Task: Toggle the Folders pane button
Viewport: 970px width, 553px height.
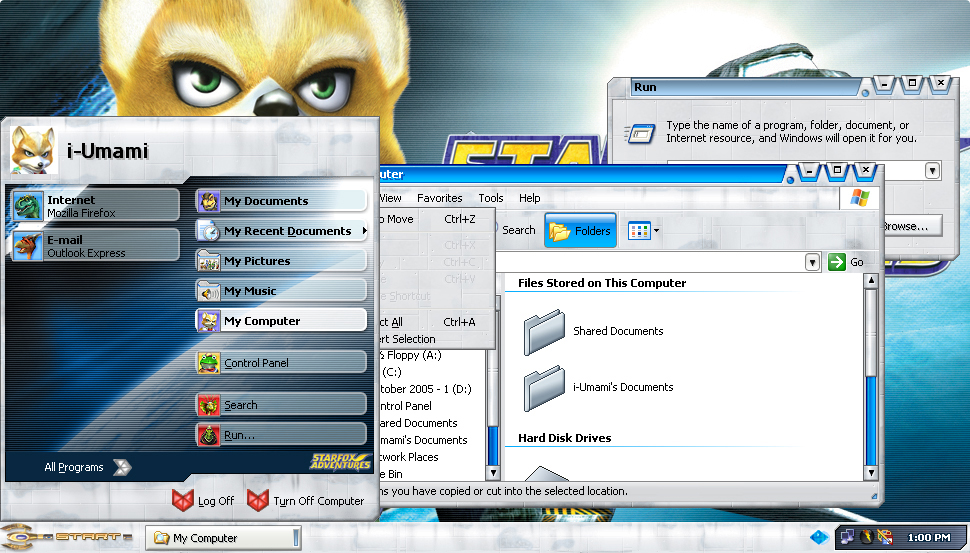Action: [581, 231]
